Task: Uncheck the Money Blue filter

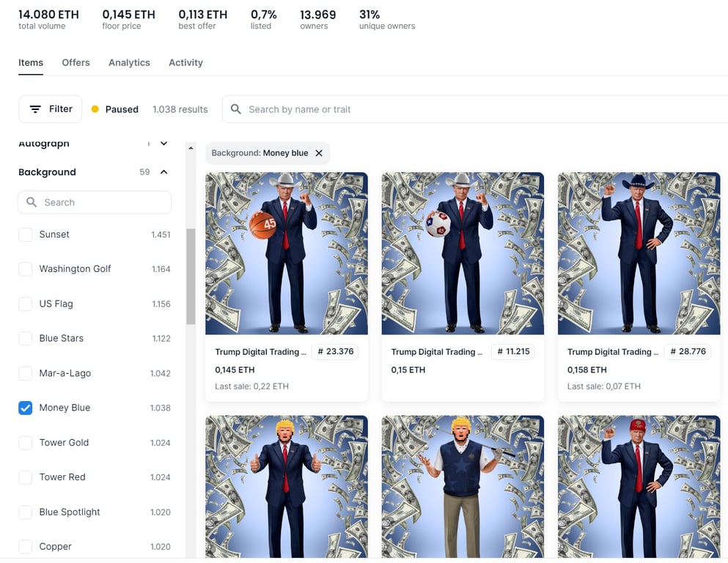Action: tap(24, 408)
